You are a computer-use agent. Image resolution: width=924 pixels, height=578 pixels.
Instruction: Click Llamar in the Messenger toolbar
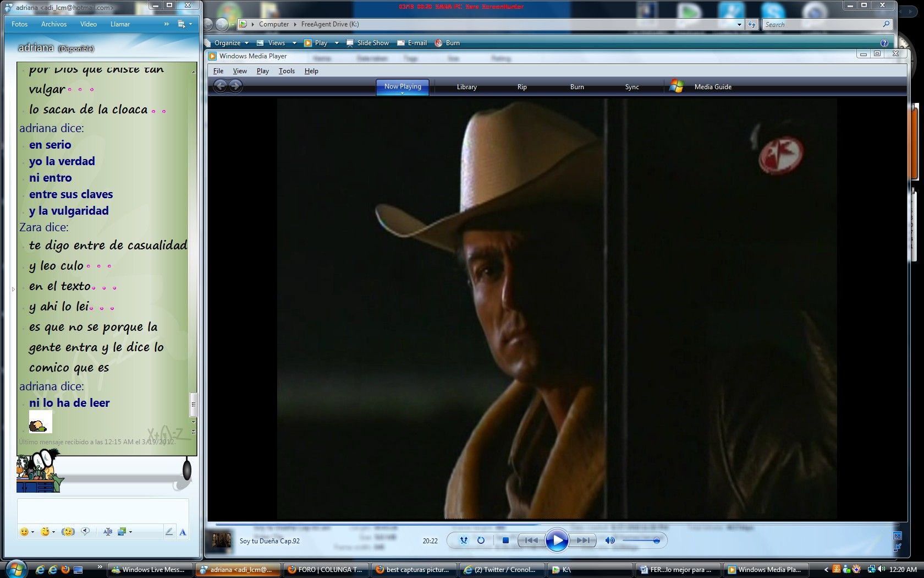(120, 24)
